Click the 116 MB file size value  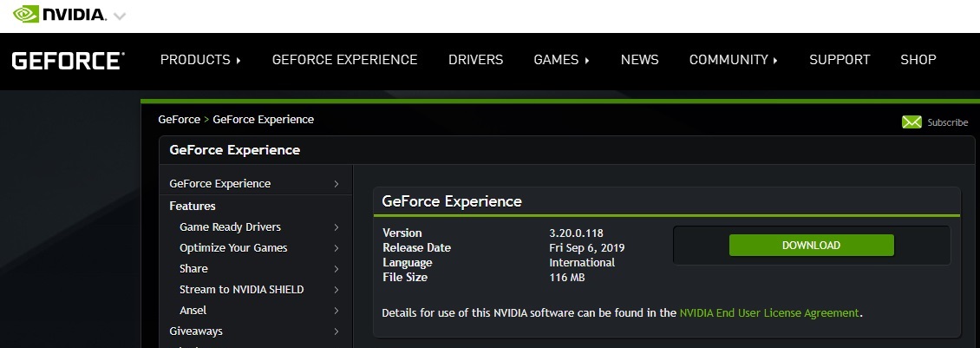tap(567, 278)
